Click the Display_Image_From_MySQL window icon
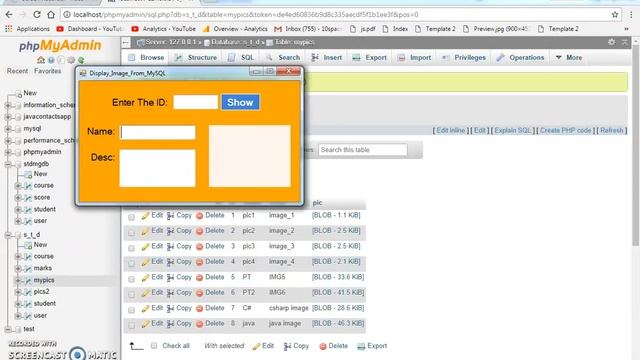 (x=83, y=73)
